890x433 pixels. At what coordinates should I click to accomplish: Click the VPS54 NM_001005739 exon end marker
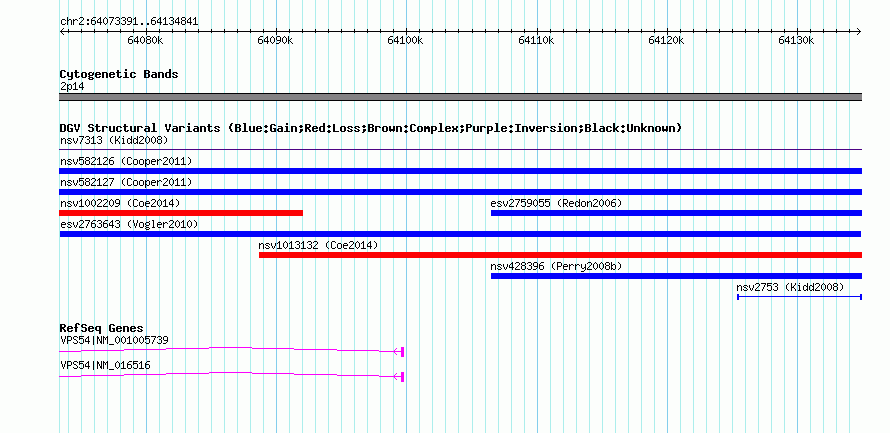tap(402, 352)
